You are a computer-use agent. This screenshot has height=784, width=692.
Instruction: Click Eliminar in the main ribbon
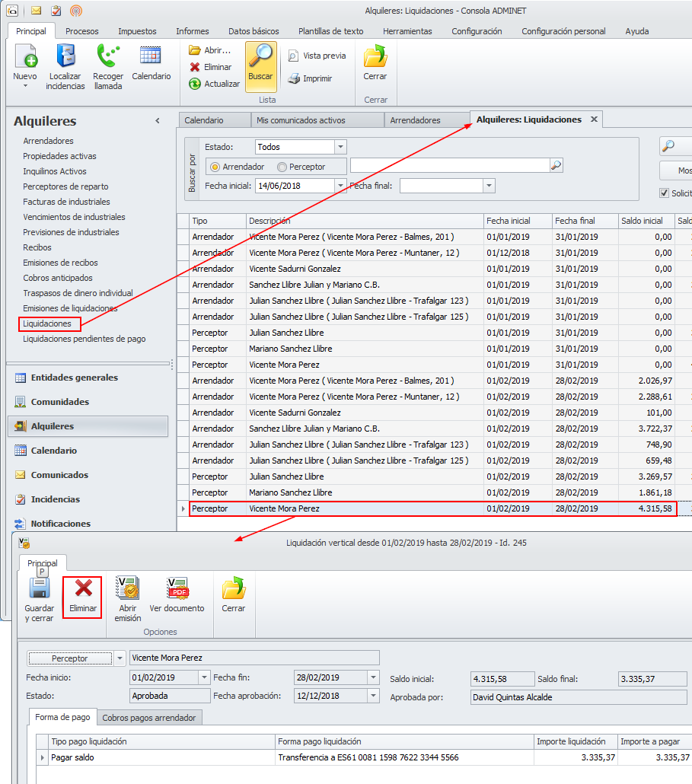(x=211, y=67)
